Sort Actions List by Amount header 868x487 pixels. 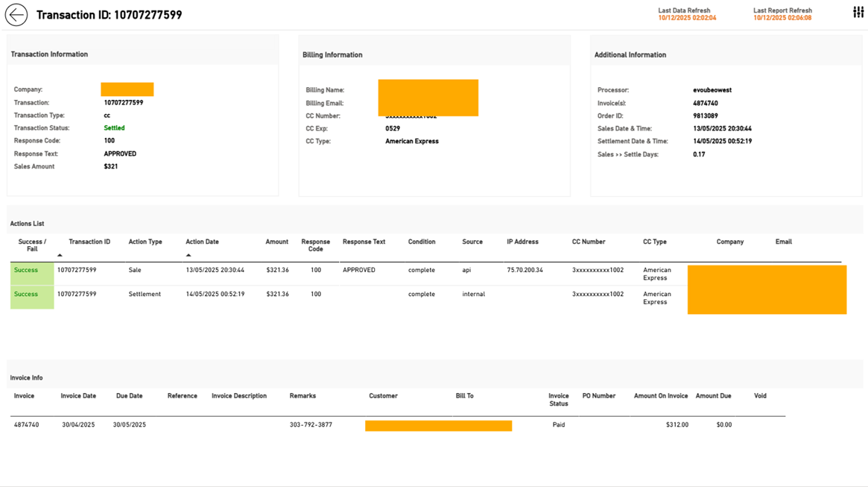276,242
